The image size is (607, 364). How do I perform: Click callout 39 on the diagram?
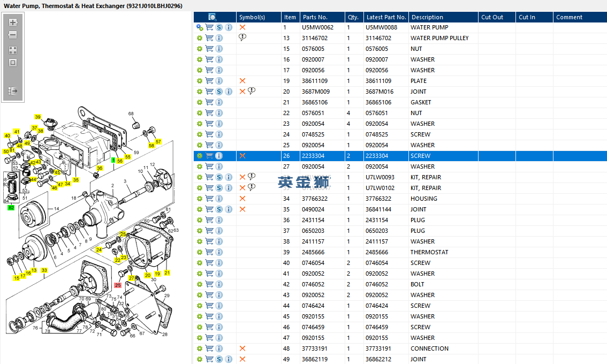coord(37,117)
